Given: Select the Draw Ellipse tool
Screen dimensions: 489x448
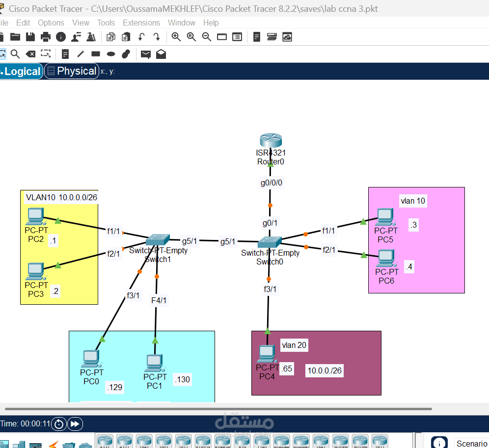Looking at the screenshot, I should tap(110, 54).
